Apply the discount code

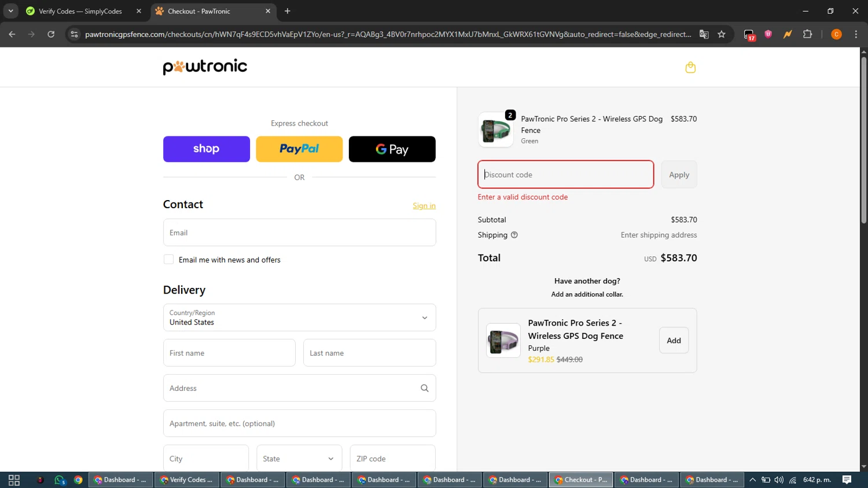[x=679, y=175]
